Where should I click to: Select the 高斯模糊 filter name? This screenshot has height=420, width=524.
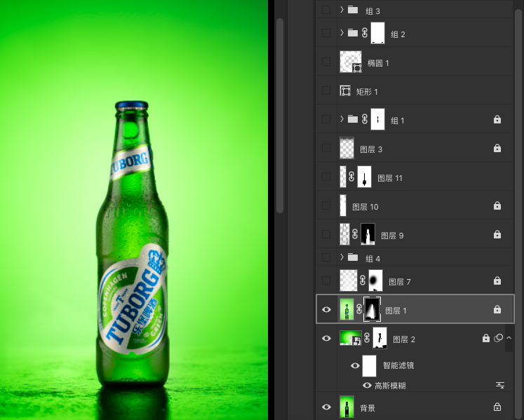[x=390, y=386]
